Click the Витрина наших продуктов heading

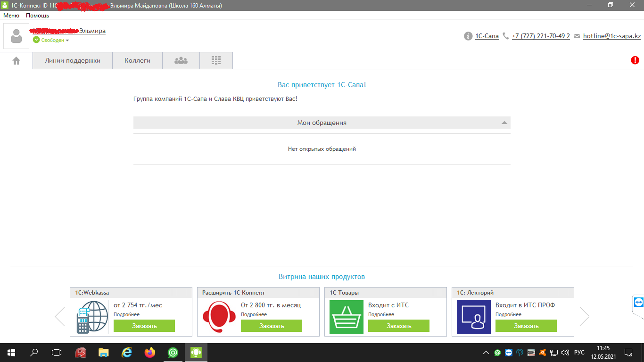pos(322,277)
